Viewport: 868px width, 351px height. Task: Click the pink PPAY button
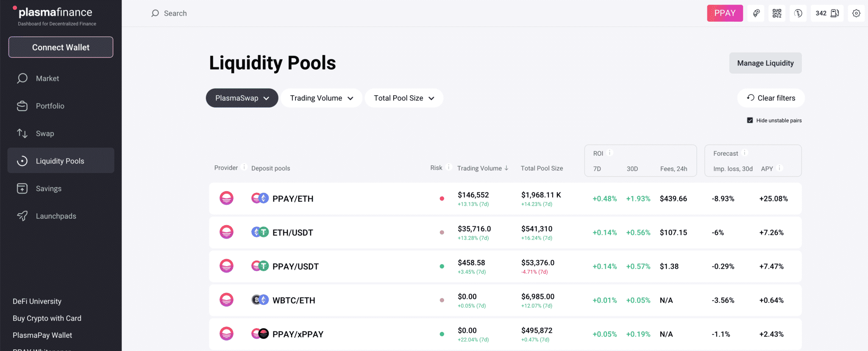coord(725,13)
